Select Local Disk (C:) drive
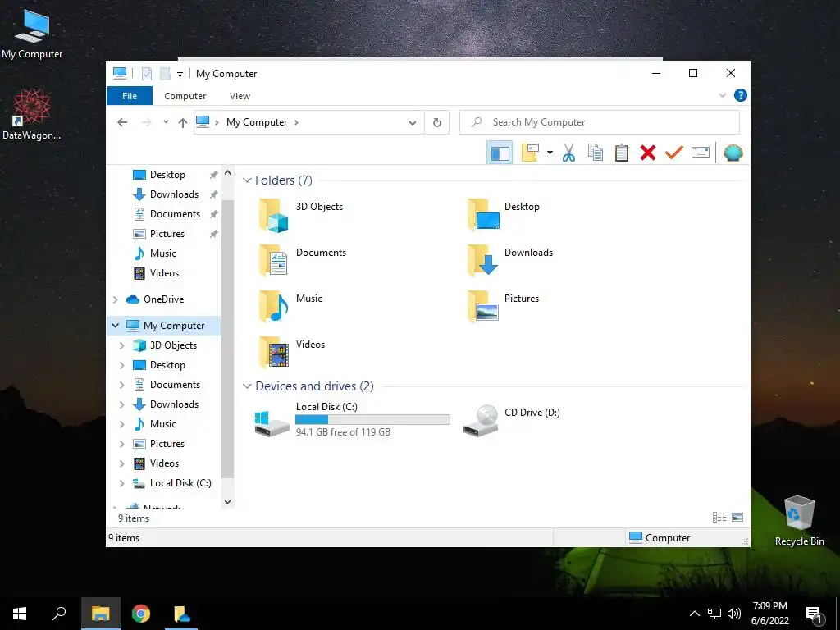This screenshot has width=840, height=630. point(353,419)
